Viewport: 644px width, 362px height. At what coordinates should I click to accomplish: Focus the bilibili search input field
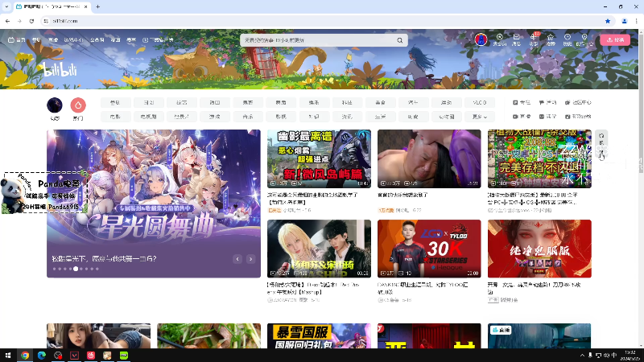coord(318,40)
